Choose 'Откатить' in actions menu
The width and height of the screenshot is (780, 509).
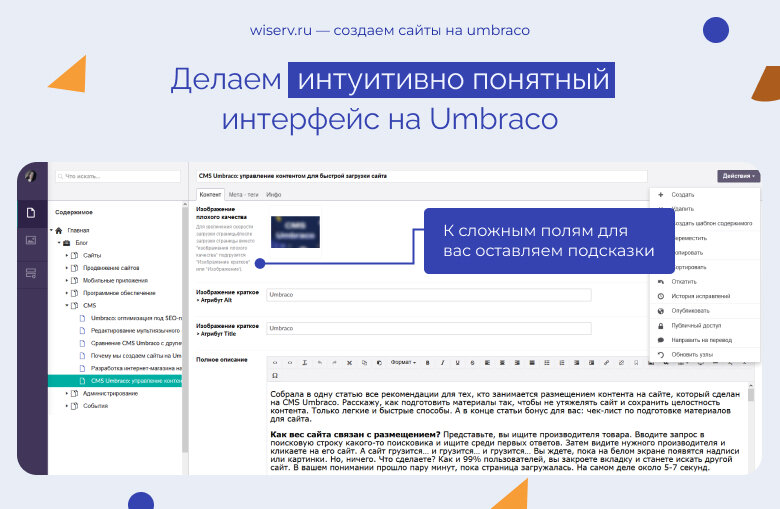[x=705, y=282]
